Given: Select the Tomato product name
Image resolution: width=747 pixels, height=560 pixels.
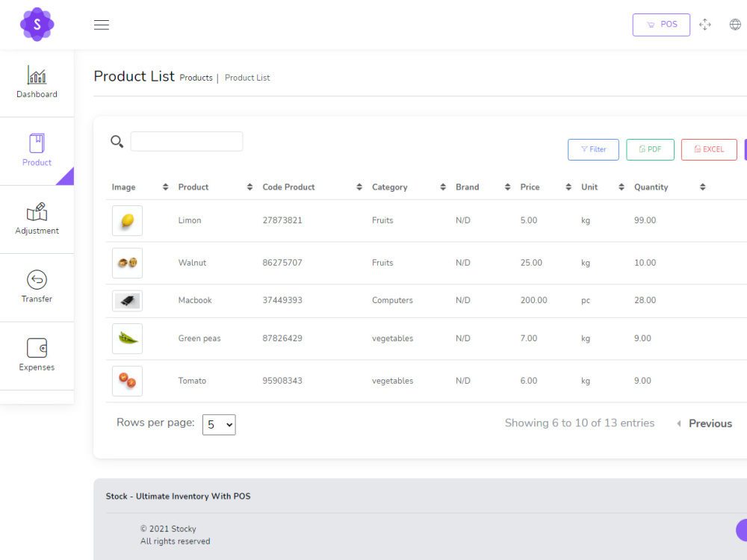Looking at the screenshot, I should pos(192,381).
